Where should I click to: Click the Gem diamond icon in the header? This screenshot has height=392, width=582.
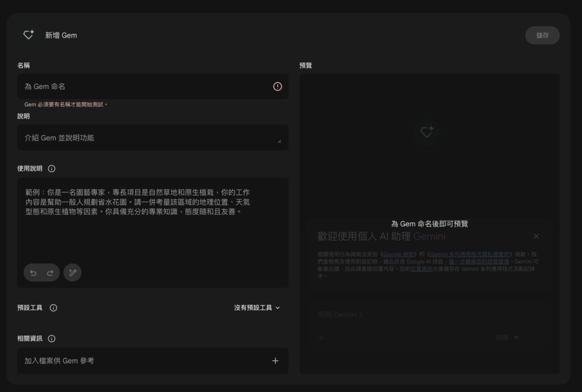[x=28, y=35]
